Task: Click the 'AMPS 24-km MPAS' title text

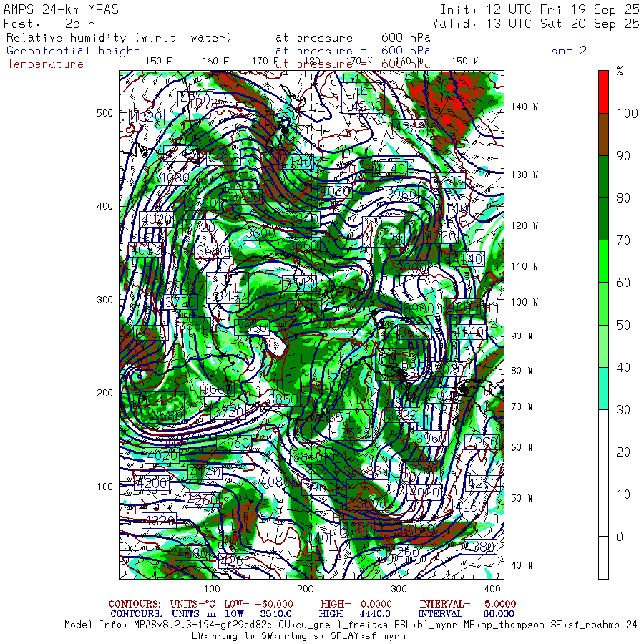Action: click(x=62, y=9)
